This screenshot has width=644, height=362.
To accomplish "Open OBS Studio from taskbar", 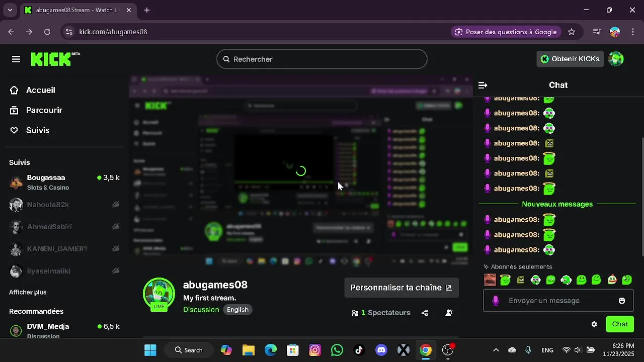I will tap(448, 350).
